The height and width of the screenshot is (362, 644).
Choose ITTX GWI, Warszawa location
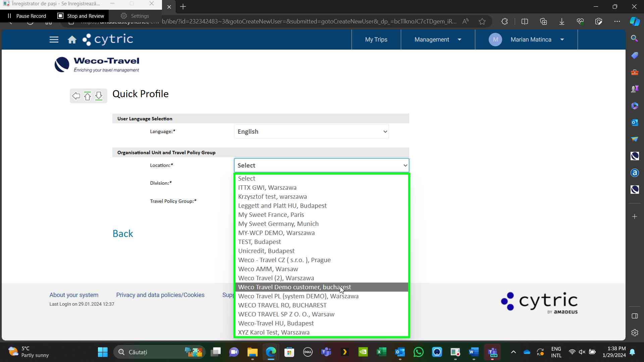tap(322, 188)
